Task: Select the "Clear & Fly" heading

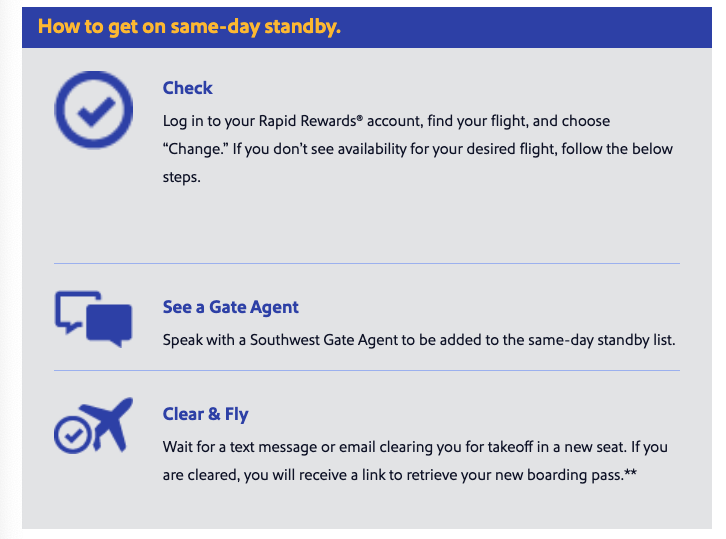Action: click(x=206, y=414)
